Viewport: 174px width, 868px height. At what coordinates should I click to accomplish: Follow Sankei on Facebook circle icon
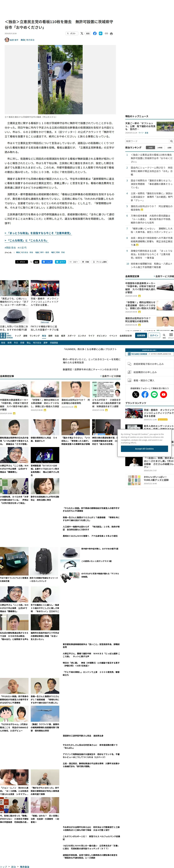point(145,394)
